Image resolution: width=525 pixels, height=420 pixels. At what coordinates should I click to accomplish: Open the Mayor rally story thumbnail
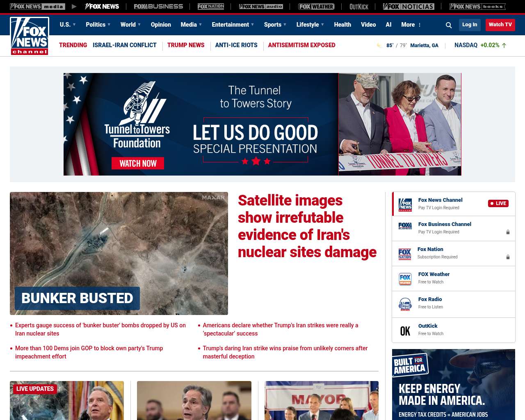[322, 400]
